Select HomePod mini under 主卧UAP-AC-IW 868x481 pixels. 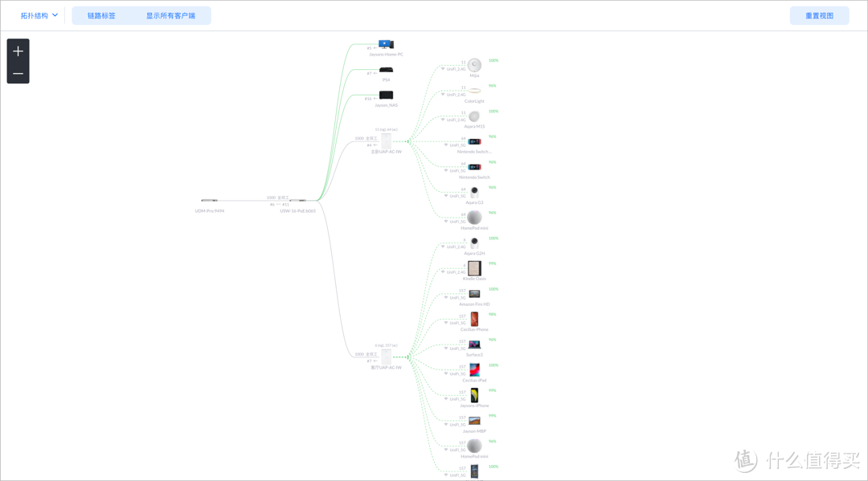[474, 218]
